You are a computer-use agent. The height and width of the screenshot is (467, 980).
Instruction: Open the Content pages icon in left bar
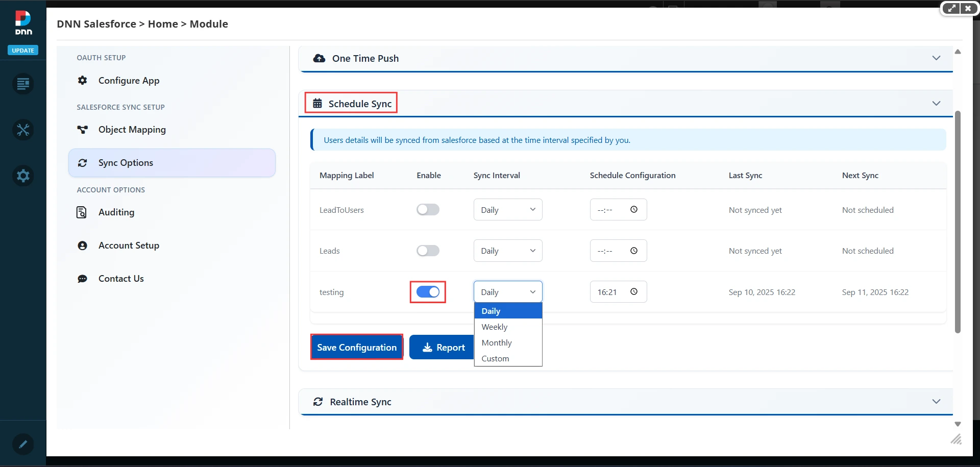pyautogui.click(x=23, y=84)
